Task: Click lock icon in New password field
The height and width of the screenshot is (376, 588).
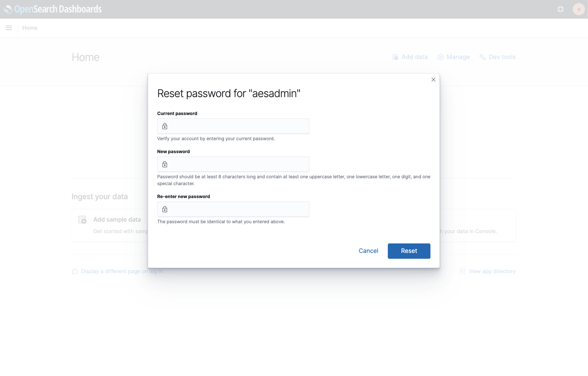Action: pos(165,164)
